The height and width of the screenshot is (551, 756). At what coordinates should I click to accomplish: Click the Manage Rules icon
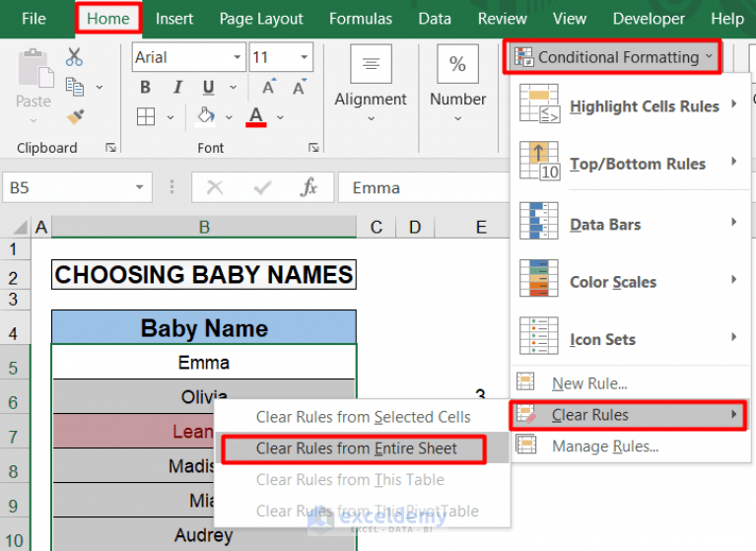tap(526, 445)
